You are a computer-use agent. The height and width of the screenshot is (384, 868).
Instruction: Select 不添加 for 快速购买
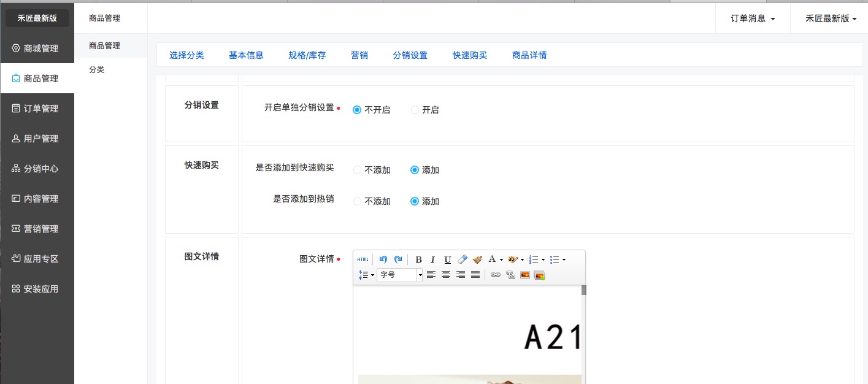point(358,170)
